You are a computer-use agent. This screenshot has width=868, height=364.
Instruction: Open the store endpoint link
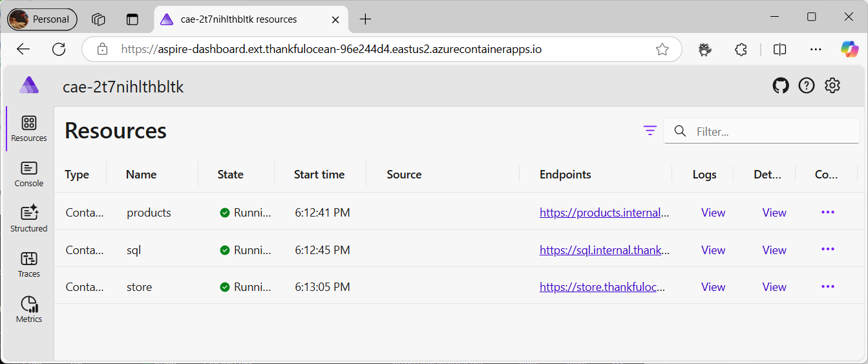602,287
